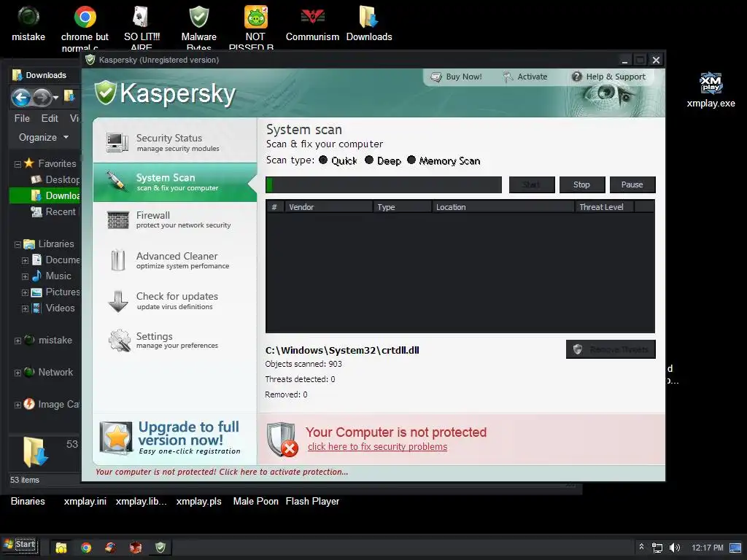This screenshot has height=560, width=747.
Task: Open the Communism desktop icon
Action: (312, 17)
